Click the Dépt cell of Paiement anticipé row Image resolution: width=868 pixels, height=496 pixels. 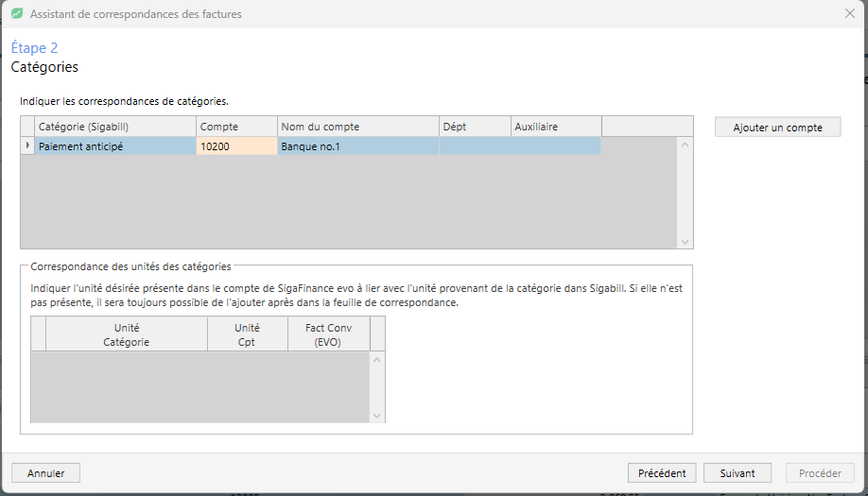pos(475,146)
